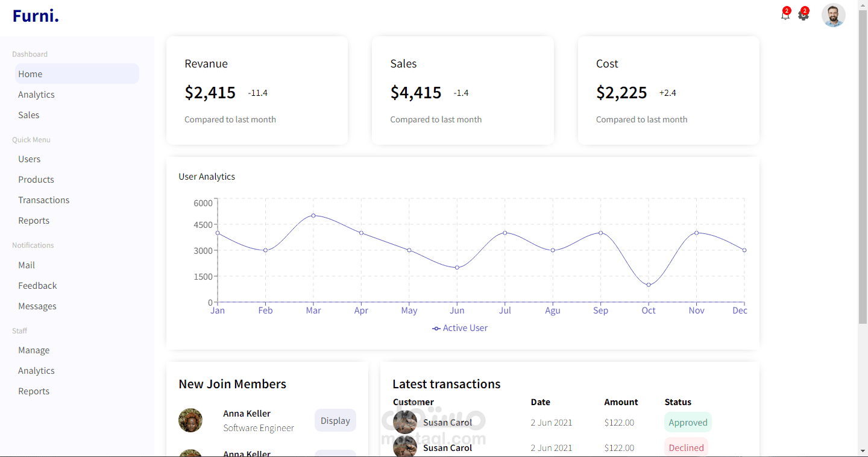Click the Jul data point on chart
The height and width of the screenshot is (457, 868).
tap(505, 233)
